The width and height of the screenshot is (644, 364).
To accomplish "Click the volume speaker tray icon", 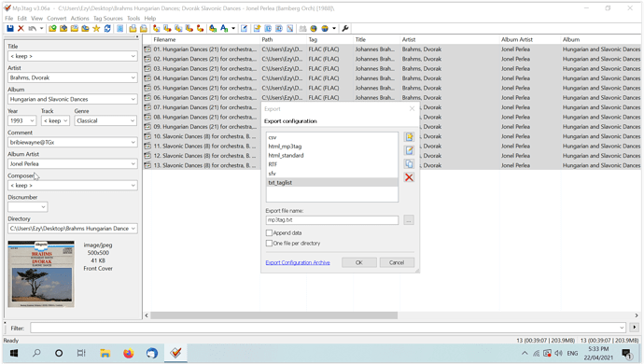I will tap(558, 353).
